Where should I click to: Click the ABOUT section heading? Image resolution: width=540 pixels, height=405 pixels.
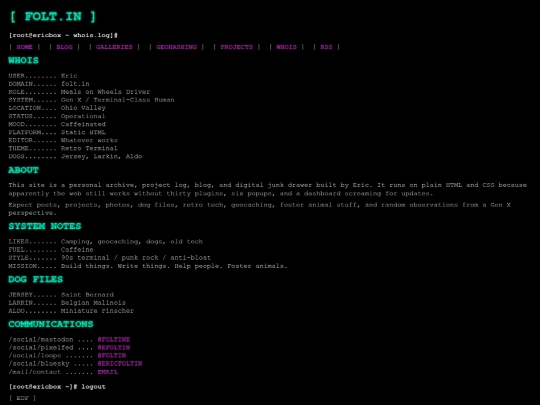[23, 170]
